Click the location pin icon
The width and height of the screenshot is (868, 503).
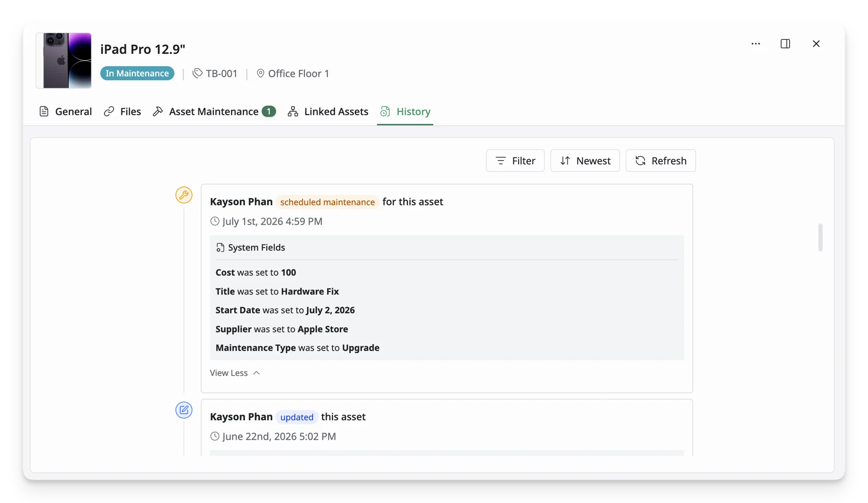click(260, 73)
